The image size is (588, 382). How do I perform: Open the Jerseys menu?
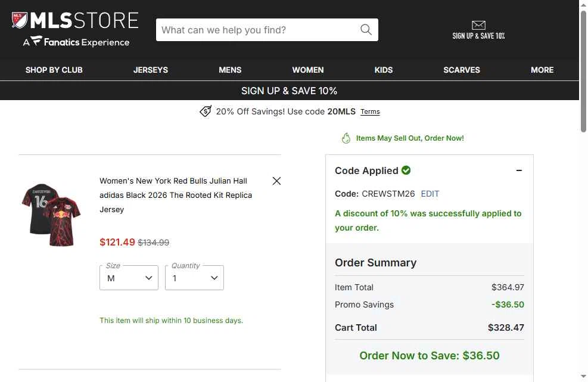coord(151,70)
